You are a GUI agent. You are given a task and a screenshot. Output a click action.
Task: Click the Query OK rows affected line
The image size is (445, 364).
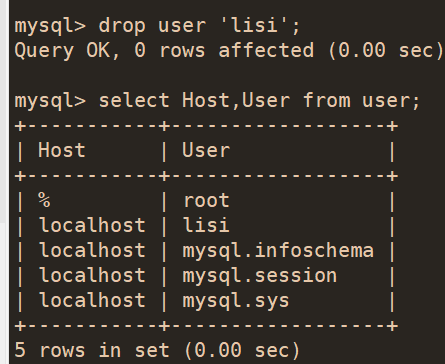[229, 51]
